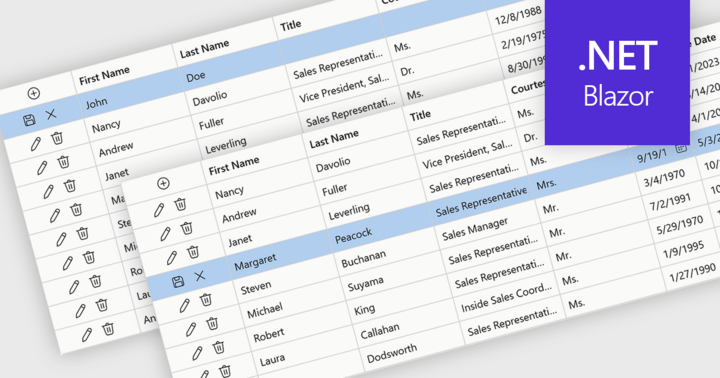Open the calendar picker in the 9/19/1 date cell

[681, 148]
